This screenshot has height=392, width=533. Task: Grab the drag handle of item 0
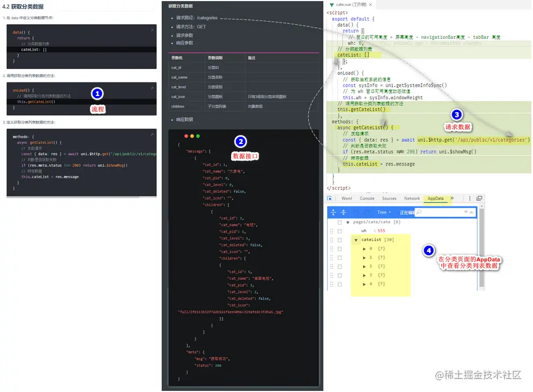[x=331, y=249]
